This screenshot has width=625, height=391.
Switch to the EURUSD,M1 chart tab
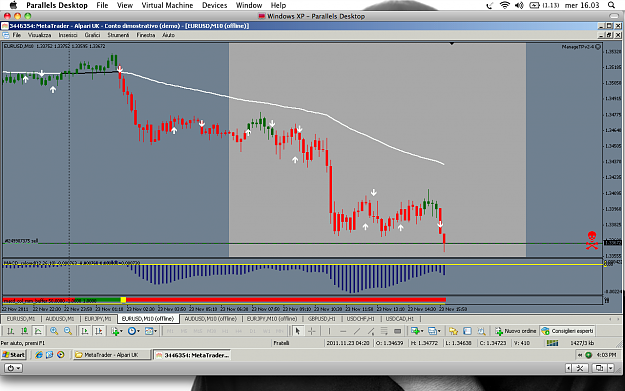[21, 319]
